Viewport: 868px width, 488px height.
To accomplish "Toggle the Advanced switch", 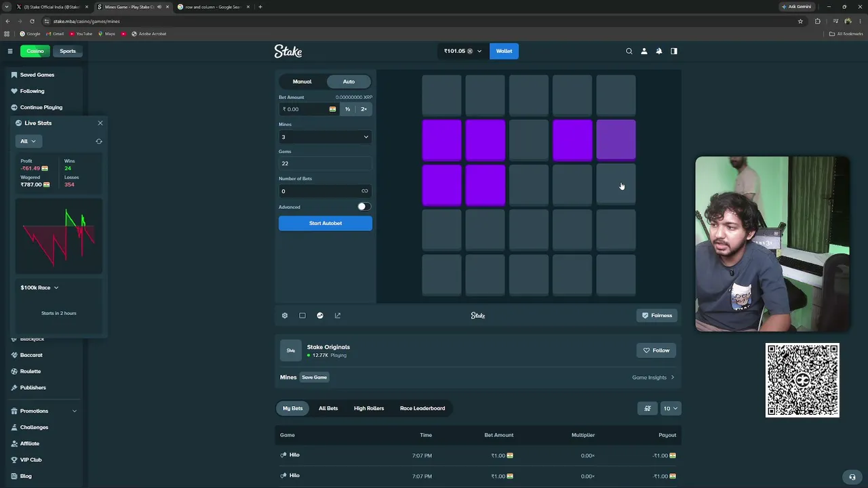I will click(x=363, y=207).
